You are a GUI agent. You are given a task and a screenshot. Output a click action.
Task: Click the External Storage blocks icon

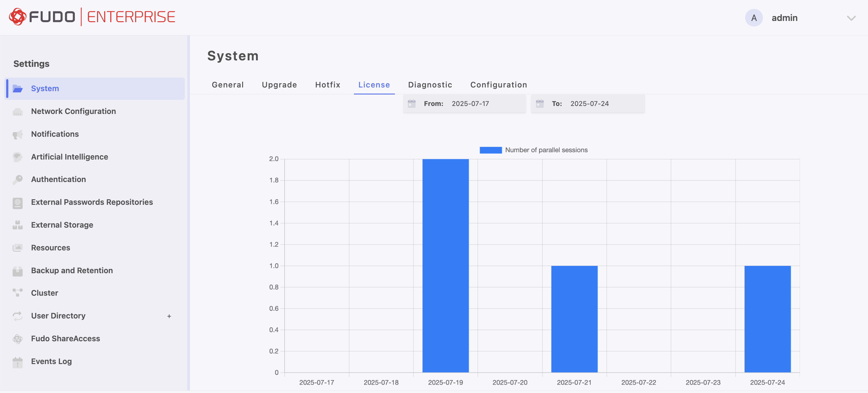click(x=18, y=225)
